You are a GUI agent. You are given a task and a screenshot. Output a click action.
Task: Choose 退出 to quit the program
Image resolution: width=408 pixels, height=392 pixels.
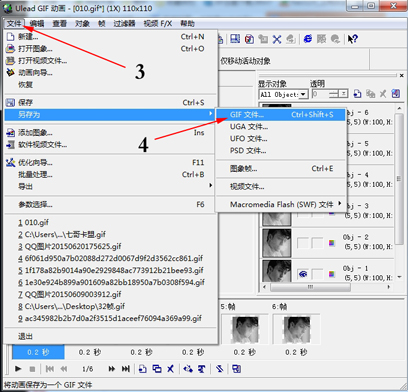coord(111,336)
